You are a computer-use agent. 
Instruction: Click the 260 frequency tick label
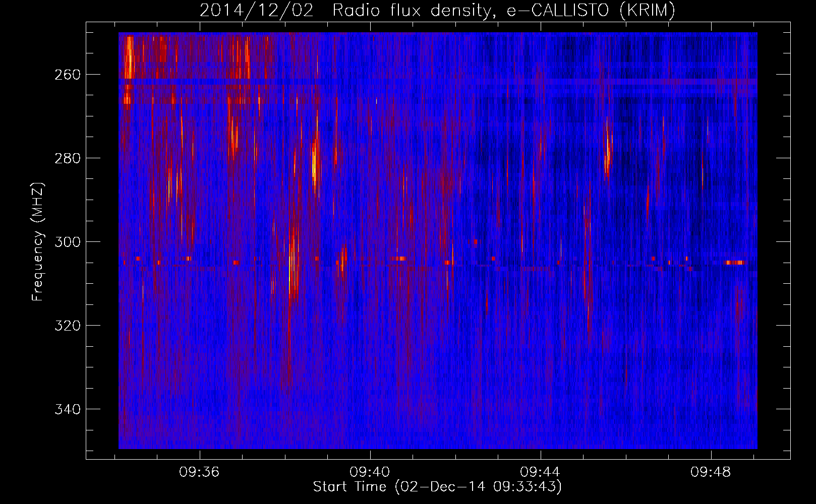pos(68,75)
